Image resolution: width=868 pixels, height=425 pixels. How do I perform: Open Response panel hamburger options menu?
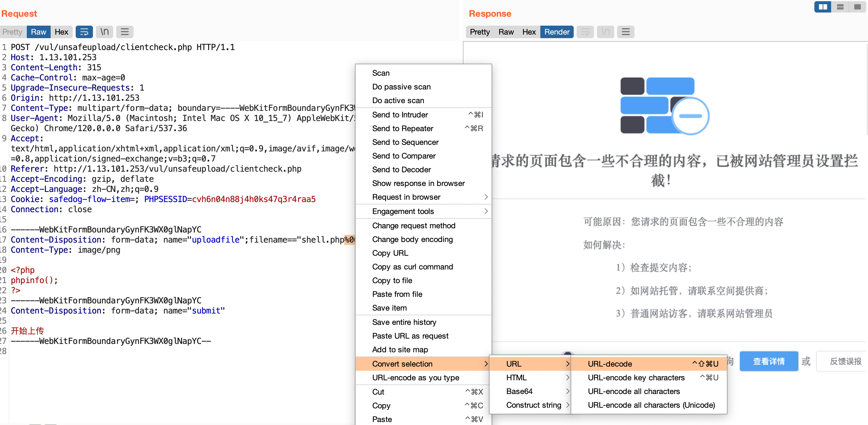[626, 32]
